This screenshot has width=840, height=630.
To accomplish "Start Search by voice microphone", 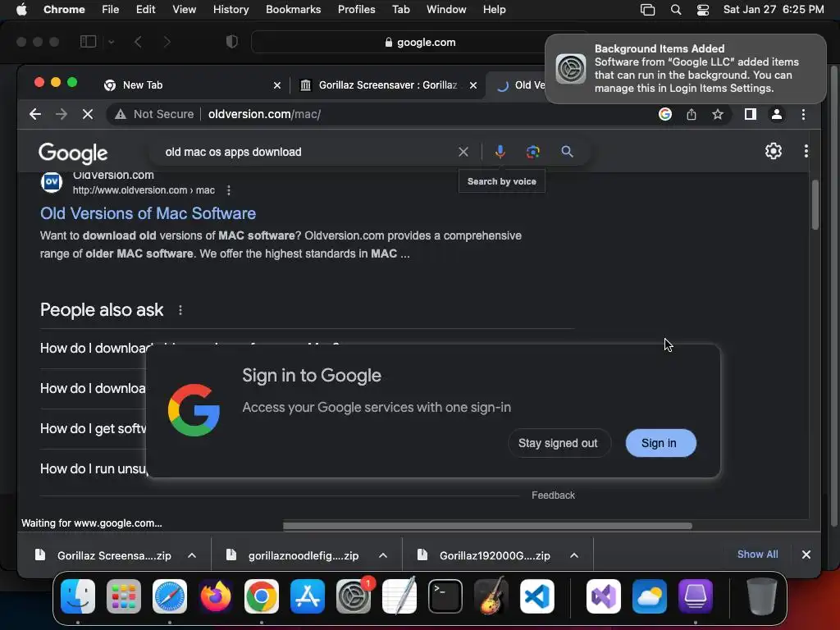I will pos(500,152).
